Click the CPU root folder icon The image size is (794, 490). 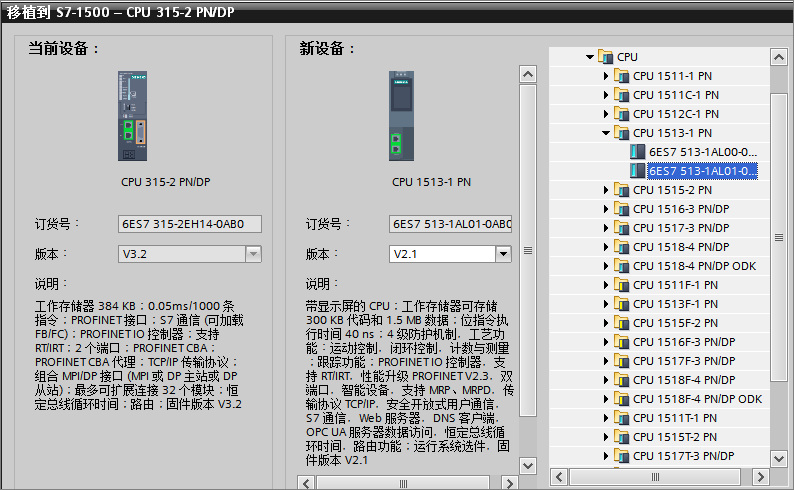(x=605, y=57)
